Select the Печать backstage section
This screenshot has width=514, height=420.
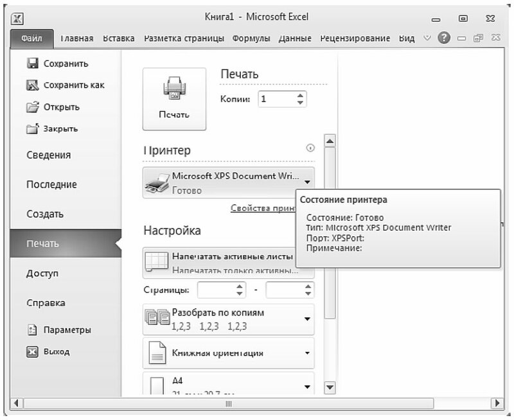[x=66, y=243]
